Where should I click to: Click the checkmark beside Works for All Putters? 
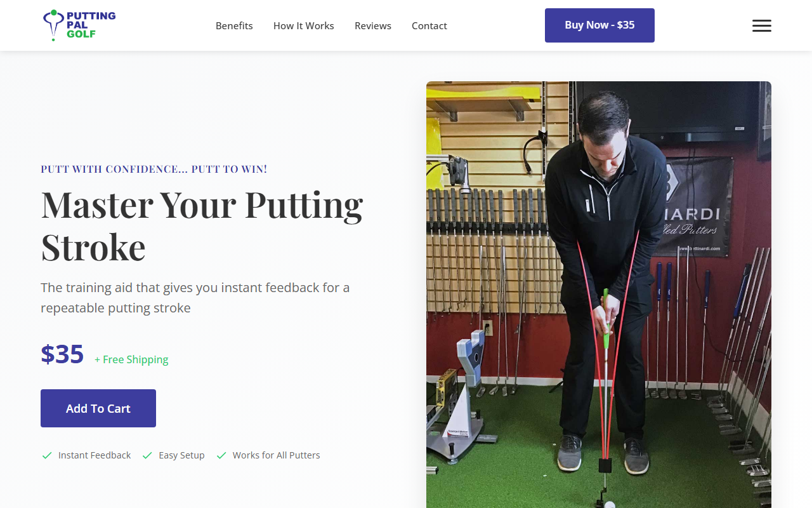click(221, 455)
